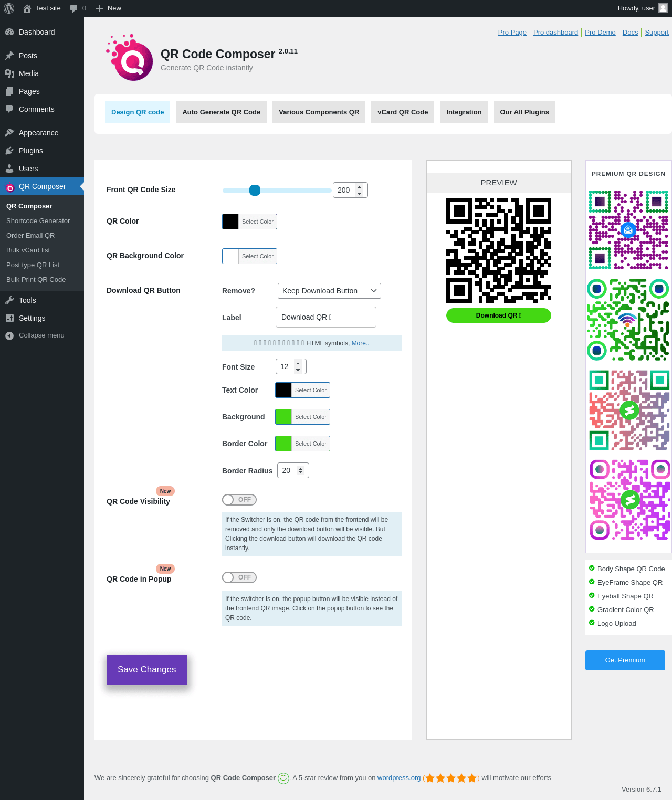The image size is (672, 800).
Task: Click the green premium QR design with wifi logo
Action: point(628,320)
